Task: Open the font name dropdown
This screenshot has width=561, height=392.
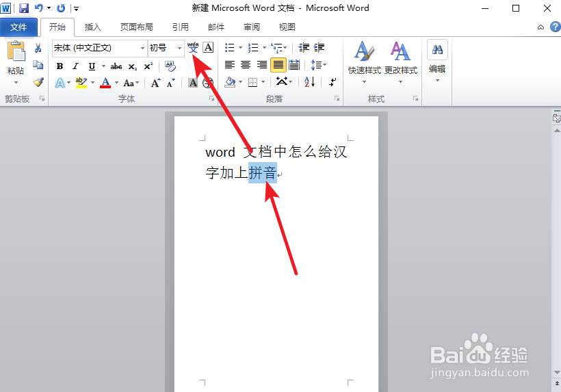Action: [x=142, y=48]
